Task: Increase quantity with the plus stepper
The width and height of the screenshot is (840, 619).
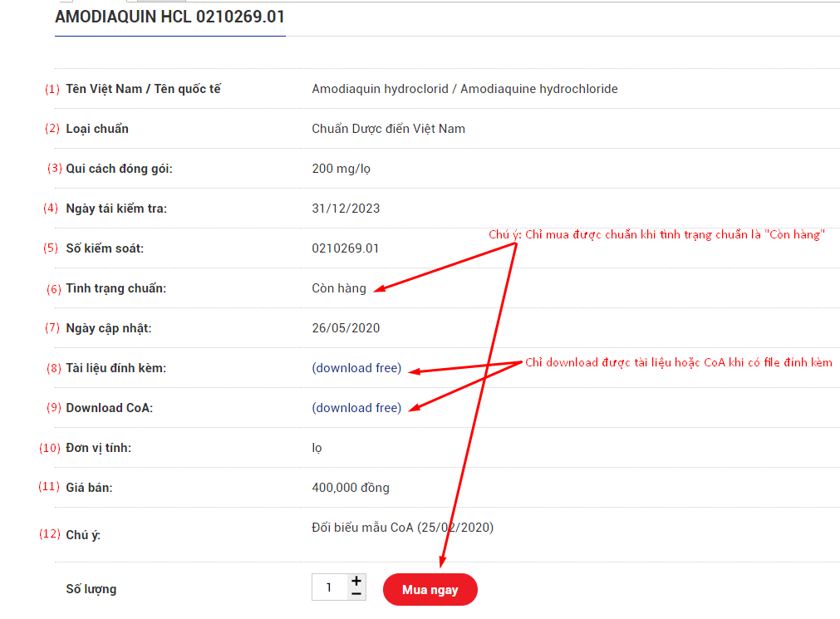Action: click(356, 581)
